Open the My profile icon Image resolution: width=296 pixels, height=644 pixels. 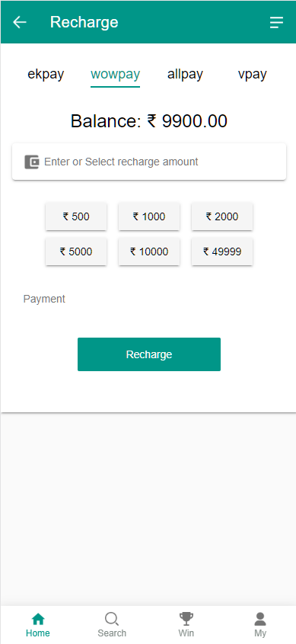pos(260,618)
